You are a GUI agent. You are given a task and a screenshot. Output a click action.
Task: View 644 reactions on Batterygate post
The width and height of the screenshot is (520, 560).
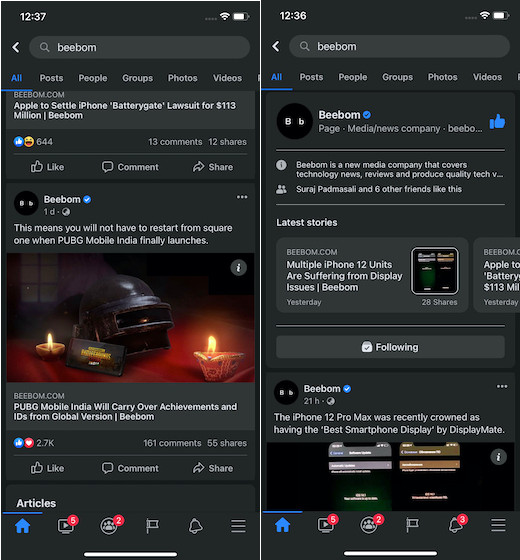[x=33, y=142]
